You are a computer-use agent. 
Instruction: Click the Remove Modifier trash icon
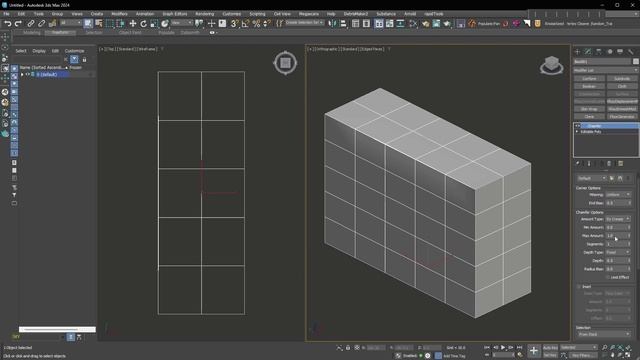pos(609,164)
